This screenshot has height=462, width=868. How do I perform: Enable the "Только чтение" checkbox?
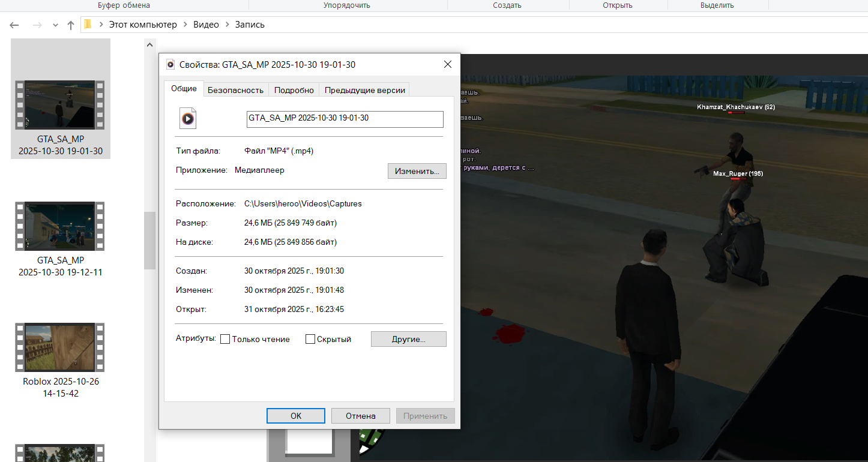tap(226, 339)
